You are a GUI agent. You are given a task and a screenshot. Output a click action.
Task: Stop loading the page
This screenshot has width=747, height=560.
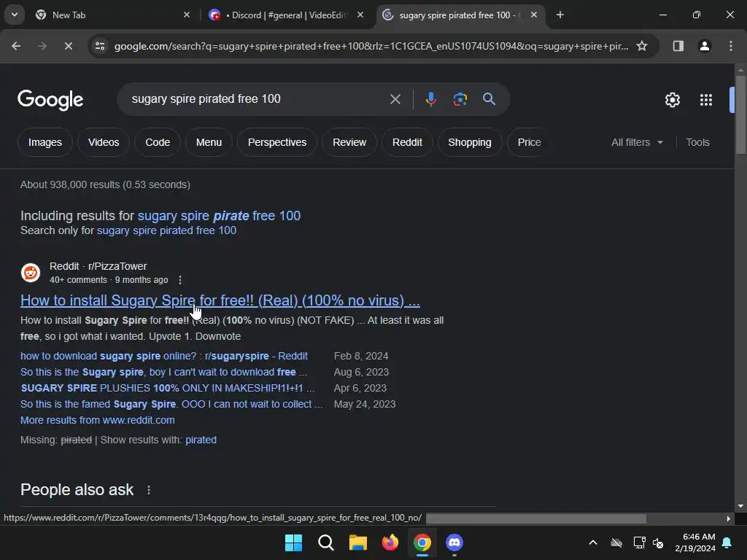68,46
